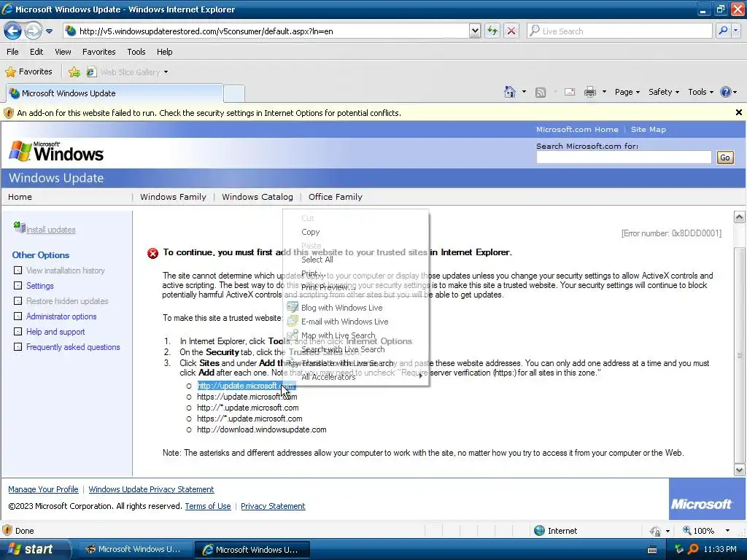Click the blue Help question mark icon
The width and height of the screenshot is (747, 560).
726,92
